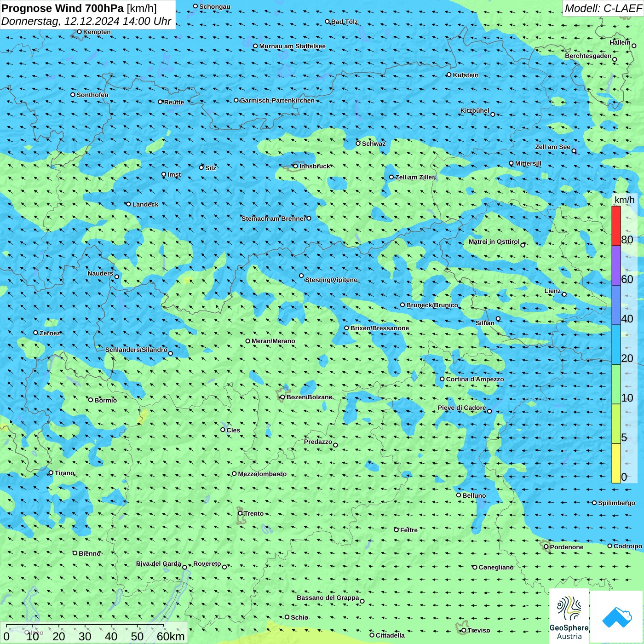The width and height of the screenshot is (644, 644).
Task: Click the GeoSphere Austria logo
Action: coord(569,616)
